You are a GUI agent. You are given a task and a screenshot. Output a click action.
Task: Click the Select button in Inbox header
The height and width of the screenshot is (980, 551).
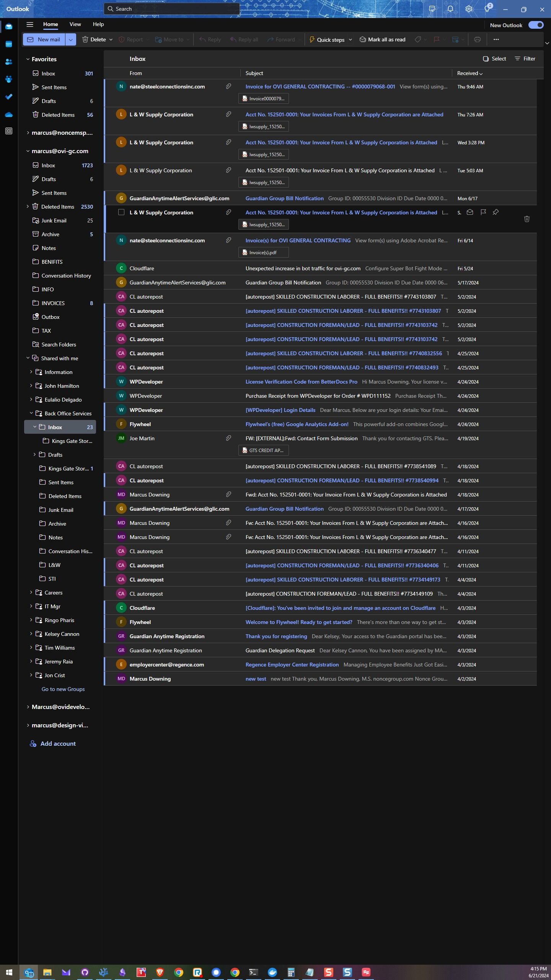click(494, 59)
